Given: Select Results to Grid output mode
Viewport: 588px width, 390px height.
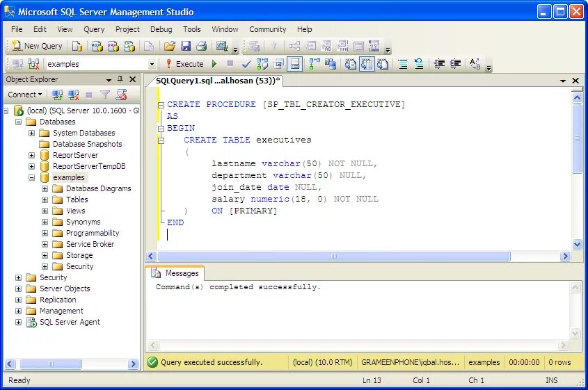Looking at the screenshot, I should pos(367,64).
